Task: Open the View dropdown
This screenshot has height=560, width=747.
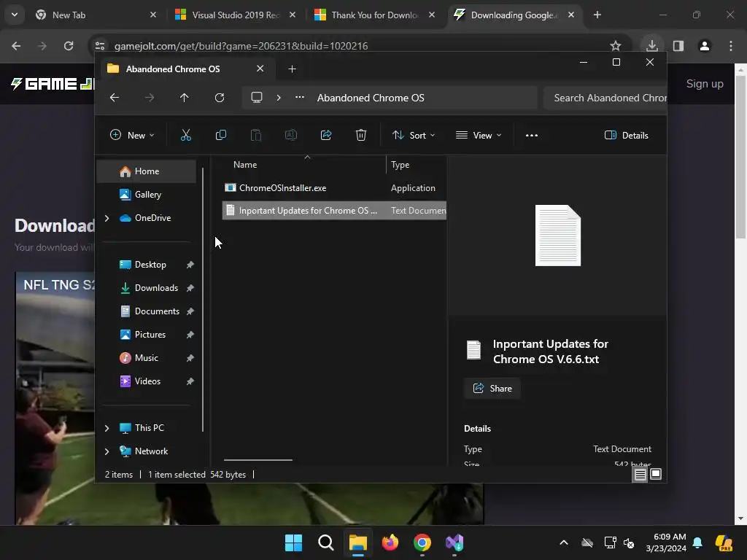Action: [x=479, y=135]
